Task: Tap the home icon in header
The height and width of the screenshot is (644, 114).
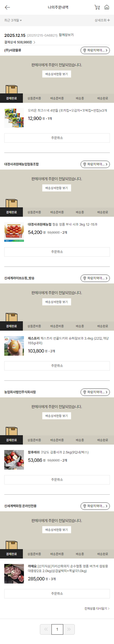Action: tap(107, 7)
